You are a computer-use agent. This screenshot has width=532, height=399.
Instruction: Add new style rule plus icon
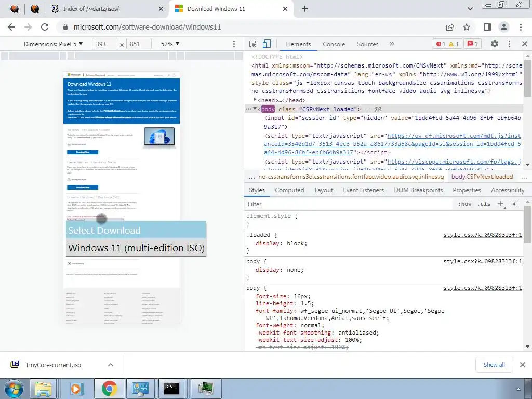tap(500, 204)
